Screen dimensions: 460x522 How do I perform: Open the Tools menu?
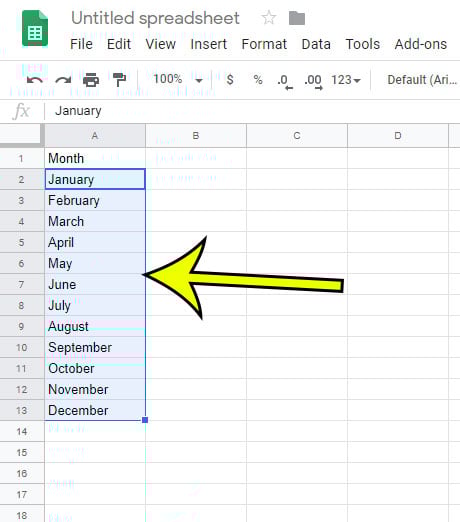click(x=362, y=44)
